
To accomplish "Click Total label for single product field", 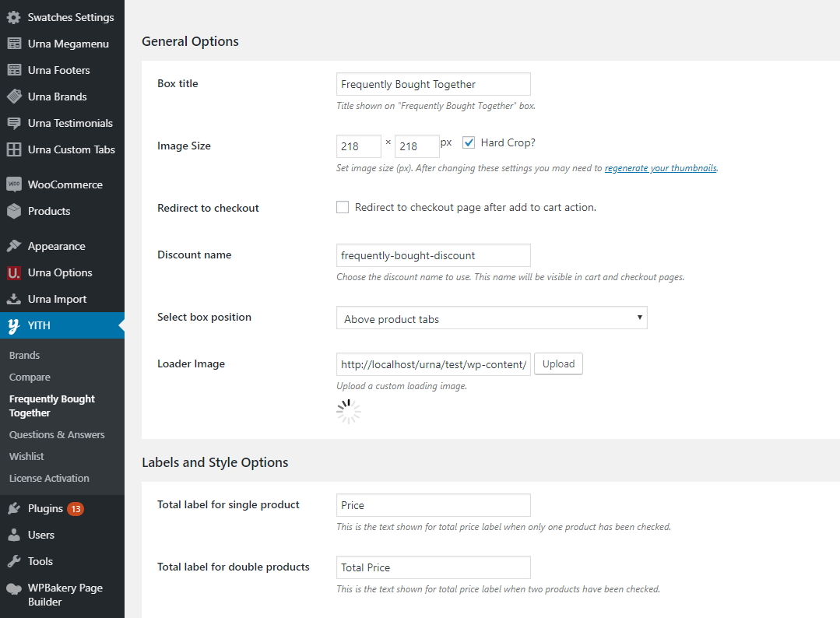I will [x=434, y=505].
